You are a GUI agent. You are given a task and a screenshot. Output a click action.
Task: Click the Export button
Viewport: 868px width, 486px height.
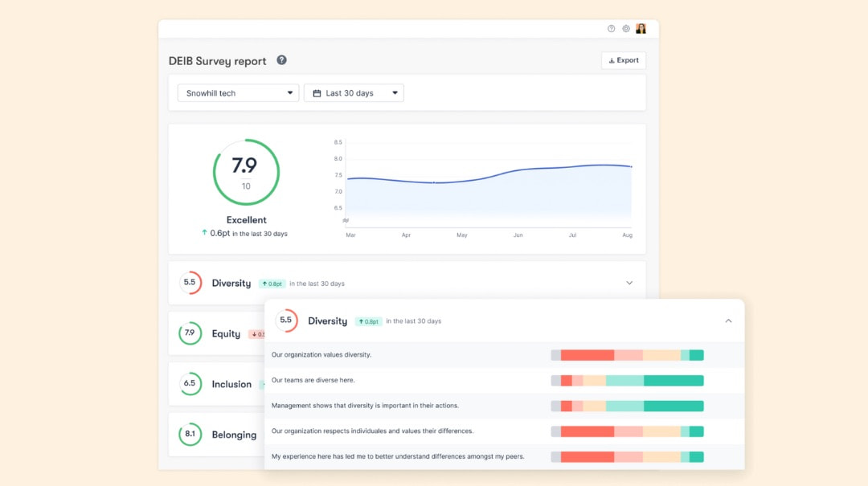(623, 60)
